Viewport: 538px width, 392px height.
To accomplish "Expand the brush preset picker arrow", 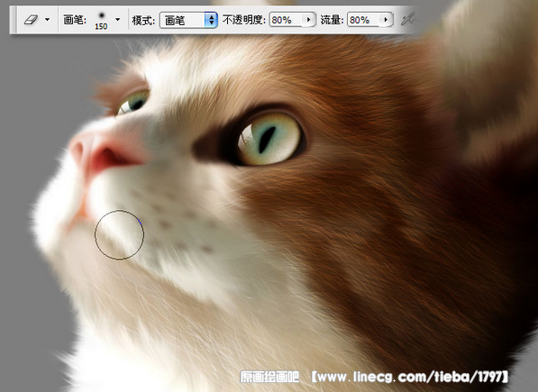I will (118, 20).
